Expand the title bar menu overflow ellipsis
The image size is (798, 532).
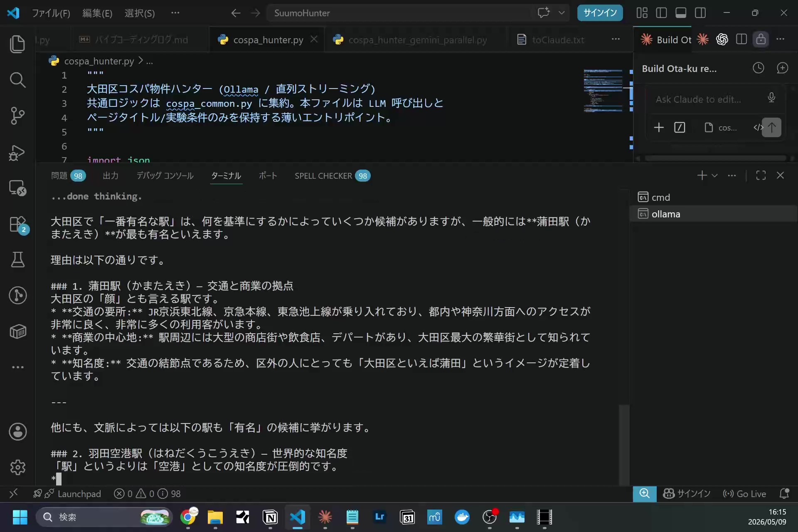(x=175, y=13)
